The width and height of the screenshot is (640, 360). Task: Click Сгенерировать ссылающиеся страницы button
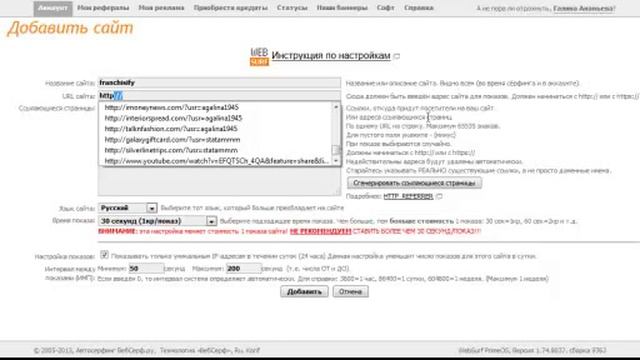click(x=414, y=183)
